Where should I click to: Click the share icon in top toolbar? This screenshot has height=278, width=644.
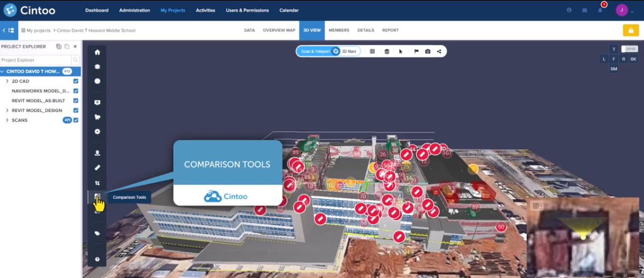pos(439,51)
